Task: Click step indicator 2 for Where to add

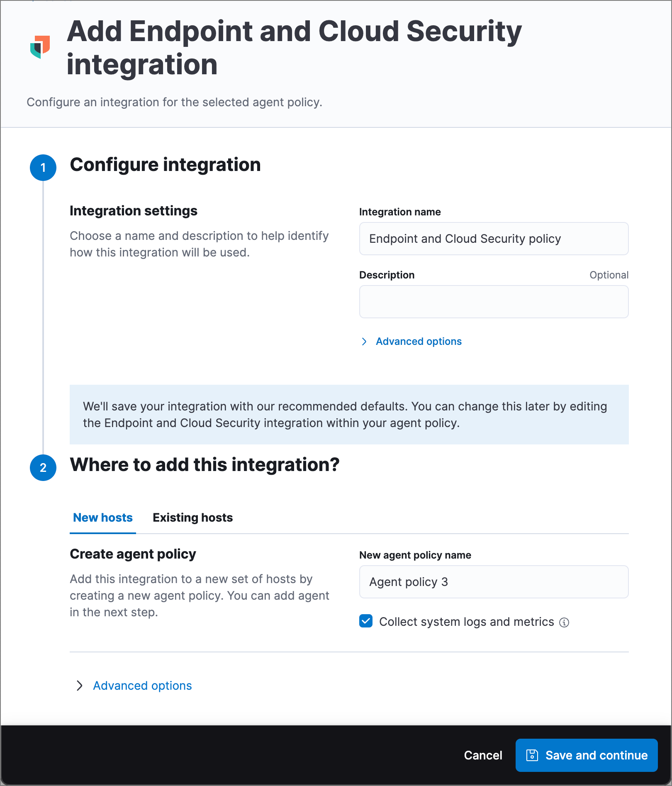Action: (43, 468)
